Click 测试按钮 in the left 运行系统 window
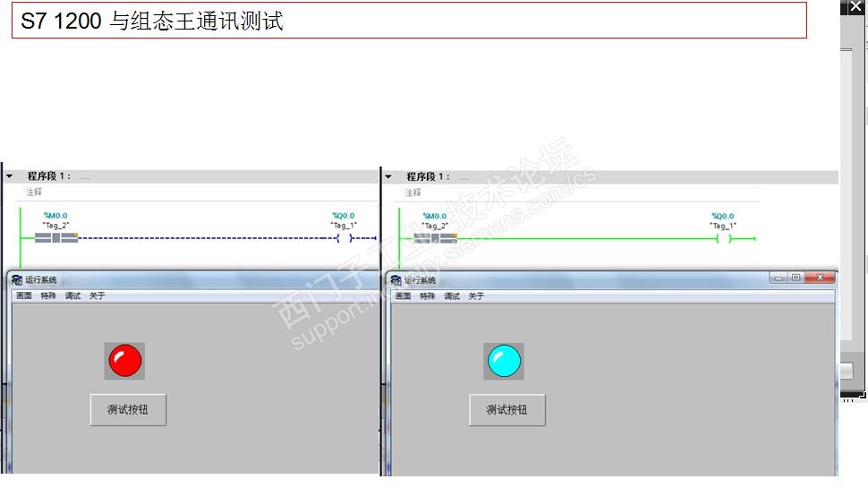 tap(128, 410)
